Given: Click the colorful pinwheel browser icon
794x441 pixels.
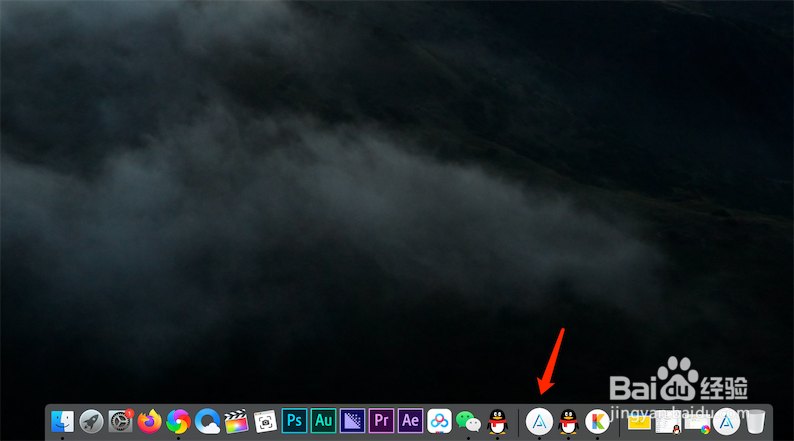Looking at the screenshot, I should [178, 421].
